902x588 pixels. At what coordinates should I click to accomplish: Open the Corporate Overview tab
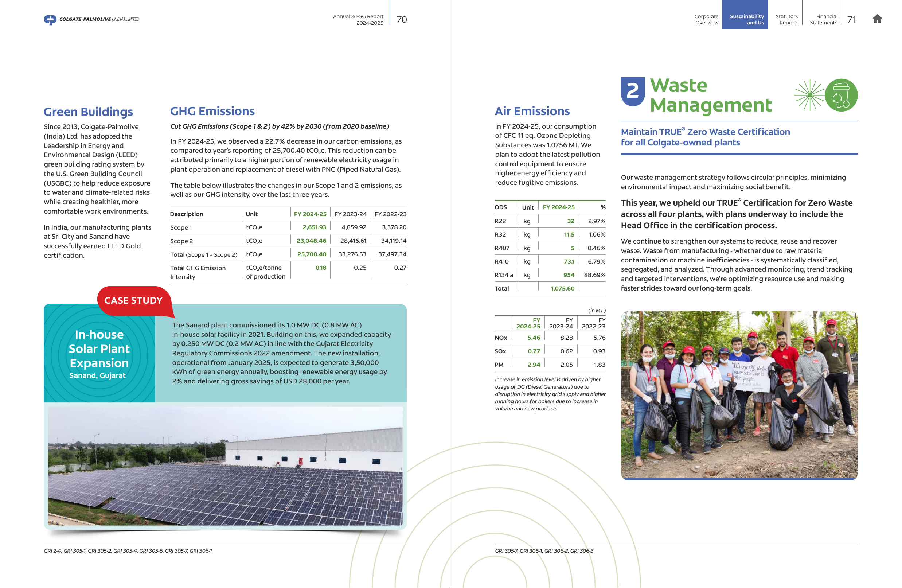click(706, 19)
